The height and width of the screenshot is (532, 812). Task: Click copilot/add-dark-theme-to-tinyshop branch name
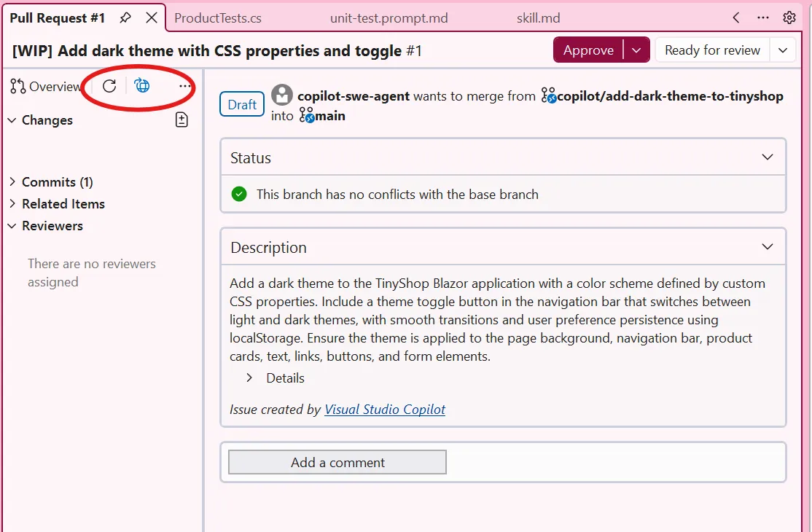pos(670,96)
